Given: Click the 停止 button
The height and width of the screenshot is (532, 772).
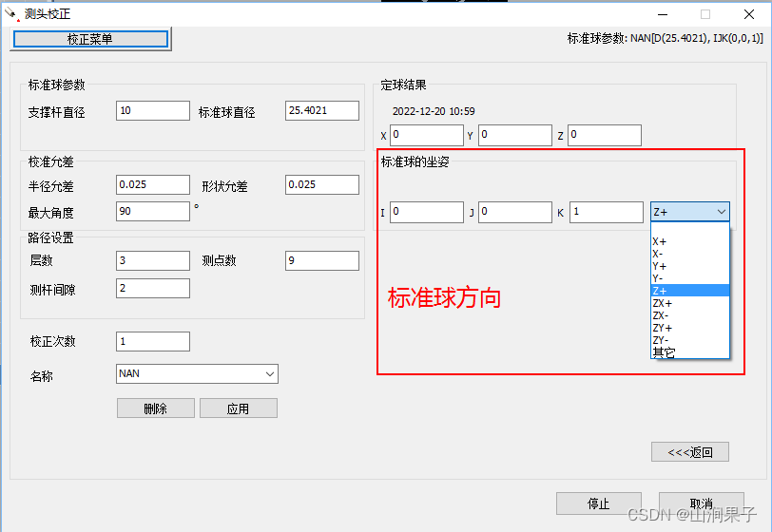Looking at the screenshot, I should click(x=599, y=503).
